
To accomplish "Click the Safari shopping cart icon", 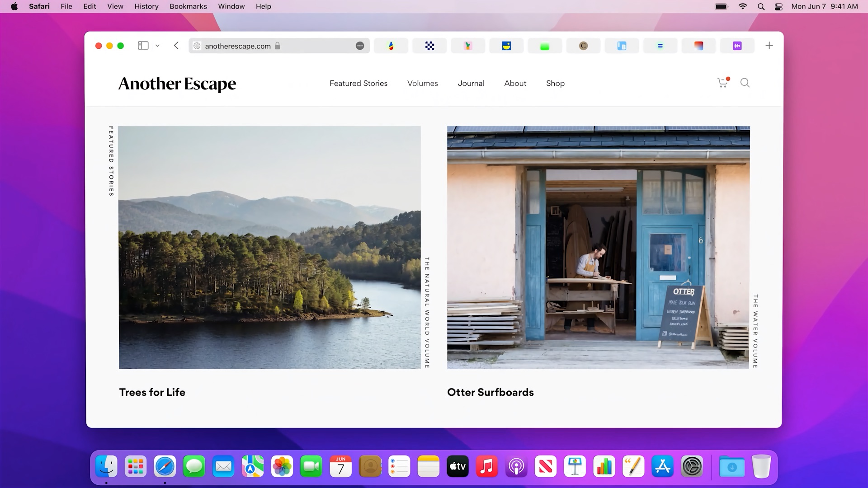I will 722,83.
